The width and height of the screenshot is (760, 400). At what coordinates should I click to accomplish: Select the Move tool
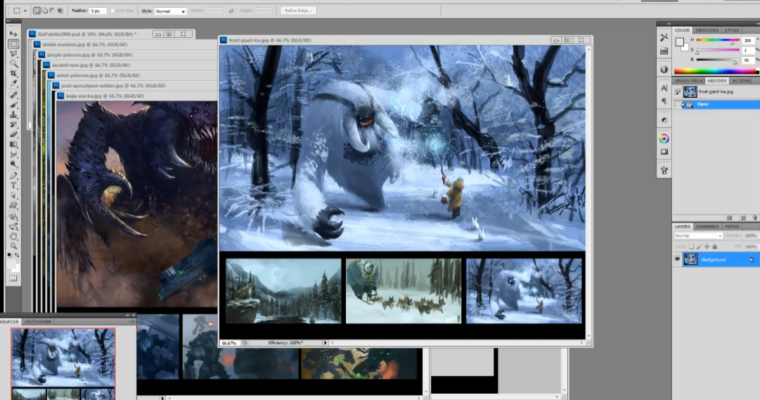14,33
